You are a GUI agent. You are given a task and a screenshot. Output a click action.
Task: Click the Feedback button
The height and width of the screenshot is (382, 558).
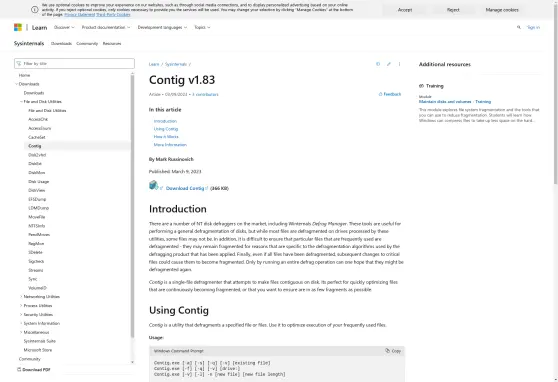coord(390,94)
